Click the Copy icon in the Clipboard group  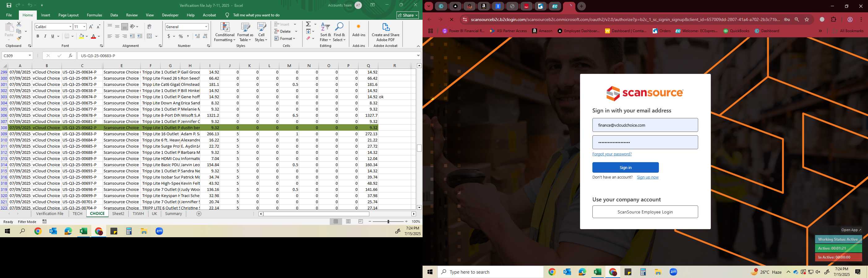(x=19, y=31)
